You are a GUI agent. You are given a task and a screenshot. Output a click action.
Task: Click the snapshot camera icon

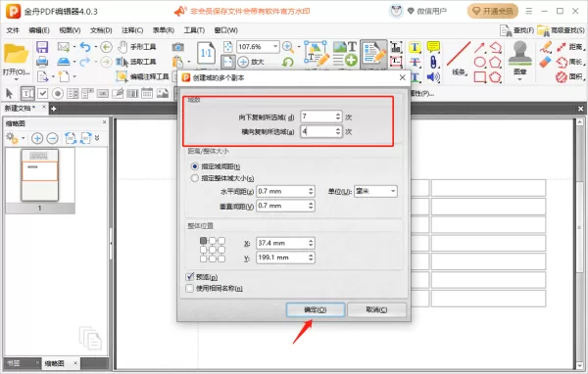pos(177,47)
